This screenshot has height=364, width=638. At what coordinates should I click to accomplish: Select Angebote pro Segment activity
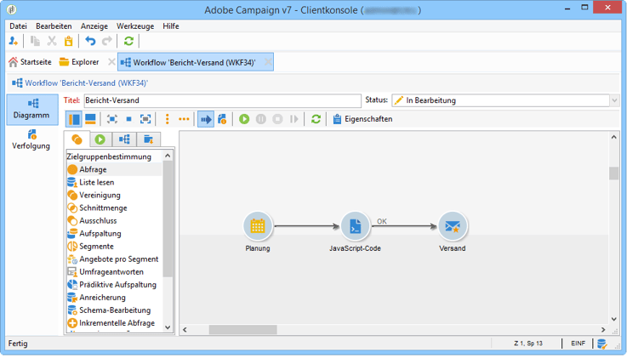click(114, 259)
